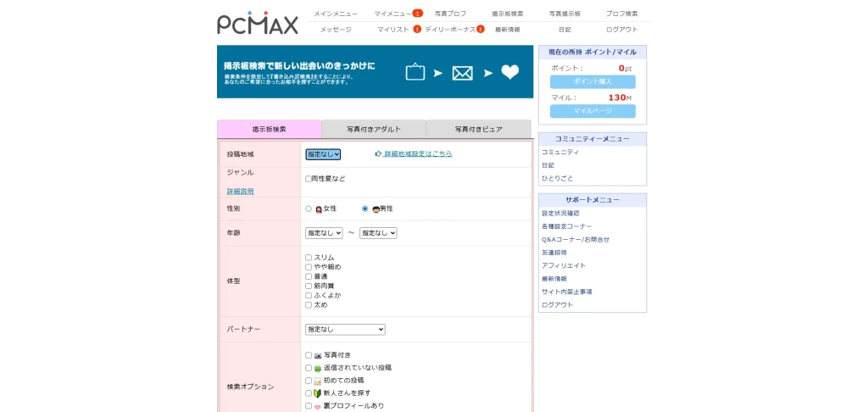Tick the 筋肉質 checkbox

(x=309, y=286)
